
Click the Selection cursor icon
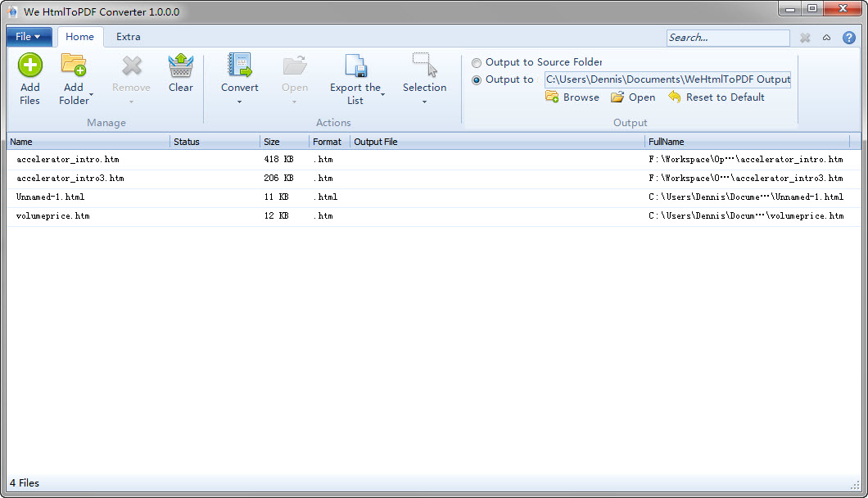click(x=425, y=65)
